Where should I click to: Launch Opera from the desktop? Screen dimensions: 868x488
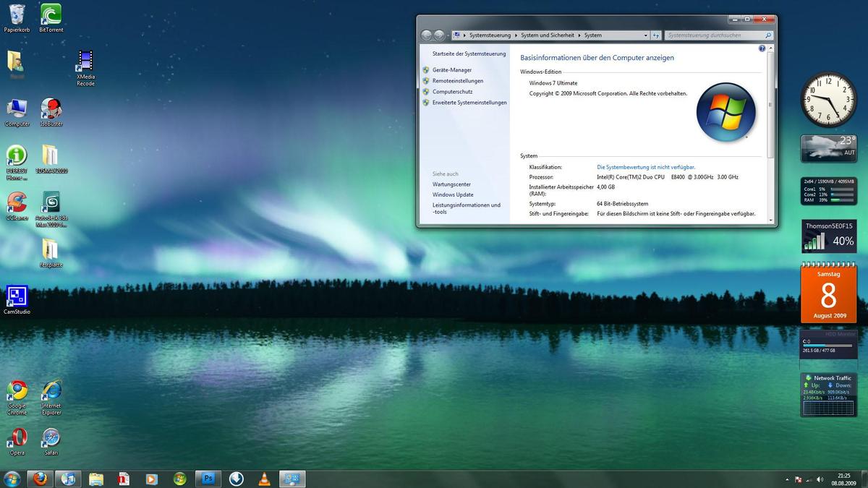[17, 441]
